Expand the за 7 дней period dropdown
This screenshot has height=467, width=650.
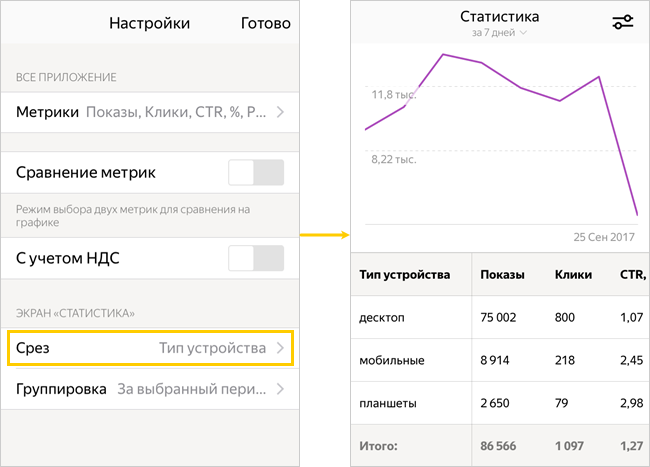pyautogui.click(x=499, y=32)
